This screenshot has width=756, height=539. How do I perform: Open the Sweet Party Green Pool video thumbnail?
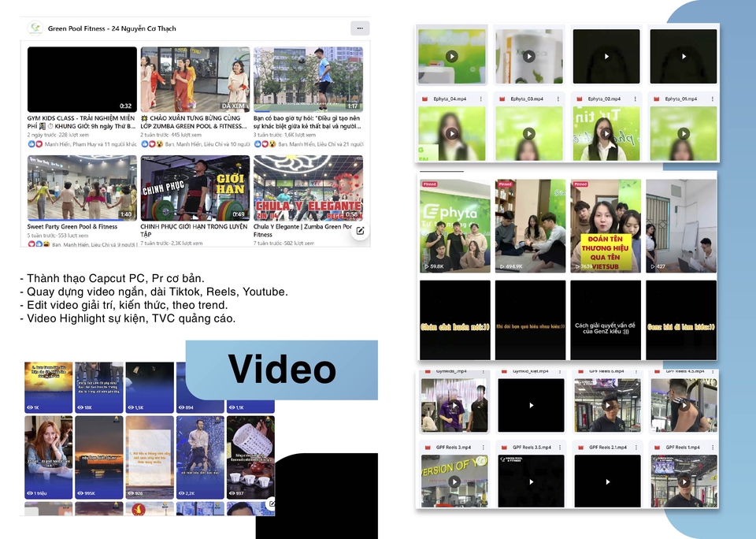tap(82, 188)
